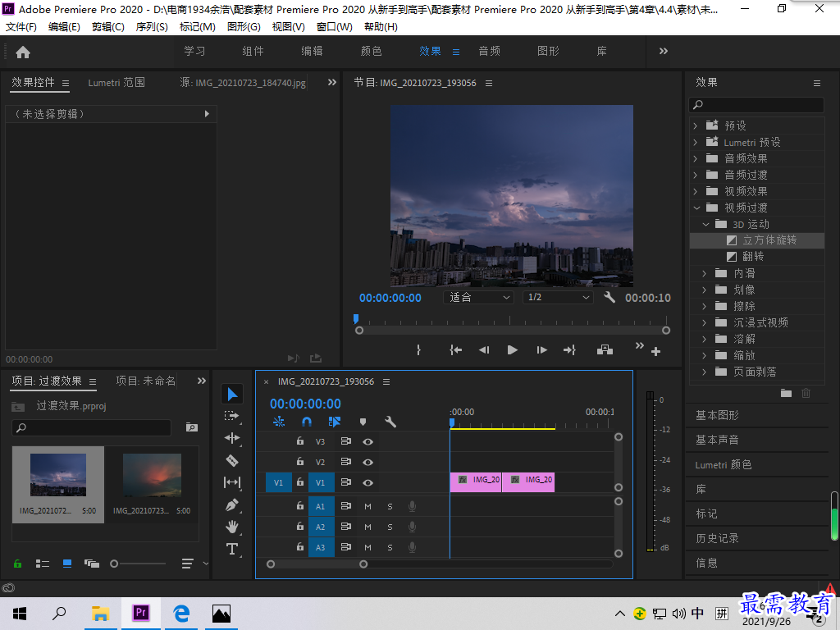This screenshot has width=840, height=630.
Task: Expand the 预设 folder
Action: [x=696, y=126]
